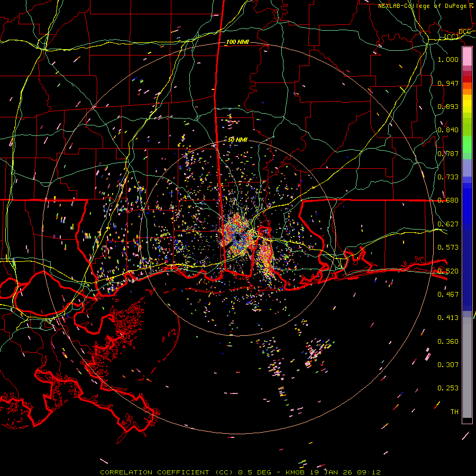The image size is (476, 476).
Task: Click the 0.360 legend value
Action: point(448,342)
